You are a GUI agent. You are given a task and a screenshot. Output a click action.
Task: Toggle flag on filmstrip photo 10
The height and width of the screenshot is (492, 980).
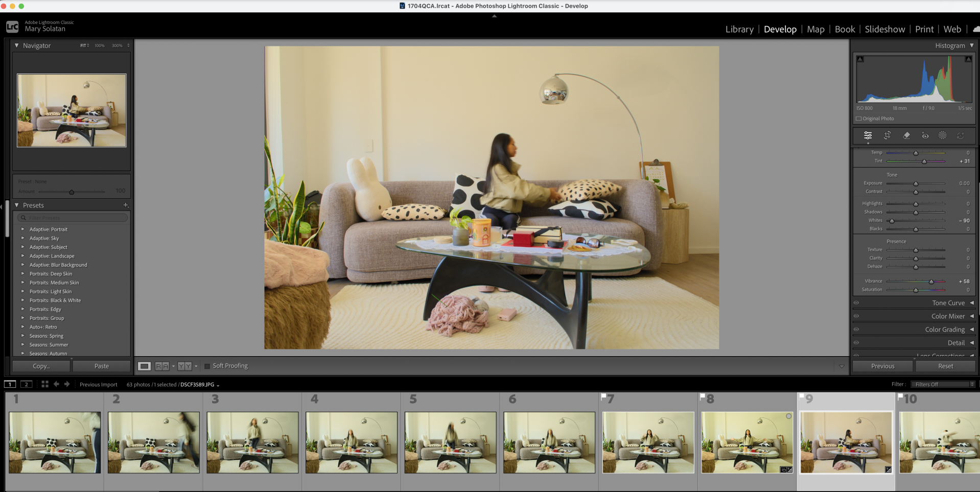tap(900, 396)
